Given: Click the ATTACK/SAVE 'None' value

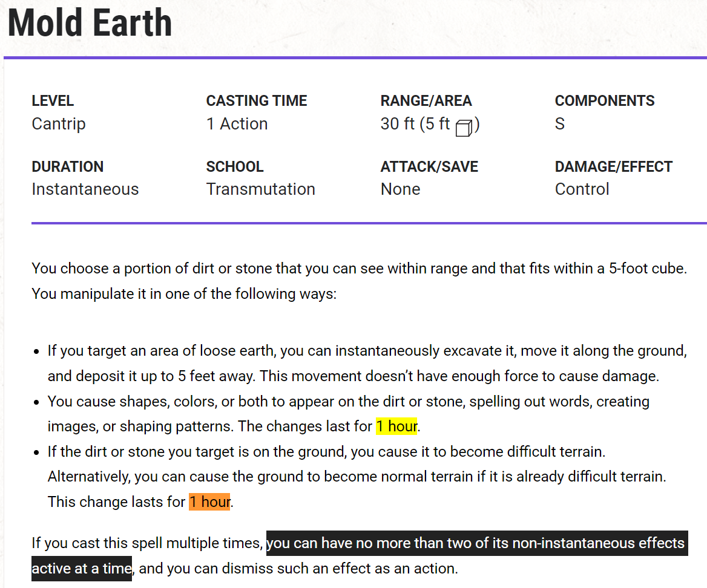Looking at the screenshot, I should (400, 189).
